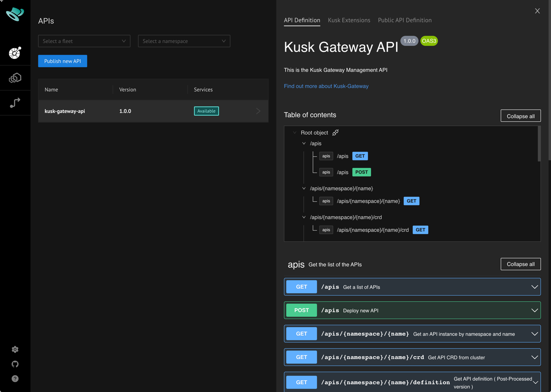Image resolution: width=551 pixels, height=392 pixels.
Task: Click Collapse all in Table of contents
Action: (521, 116)
